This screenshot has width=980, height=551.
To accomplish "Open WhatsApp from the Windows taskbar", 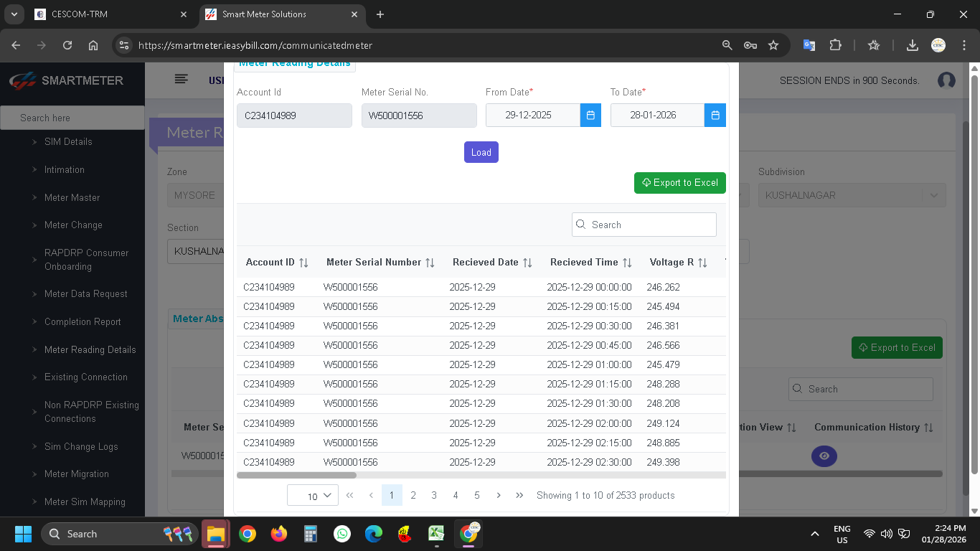I will 342,534.
